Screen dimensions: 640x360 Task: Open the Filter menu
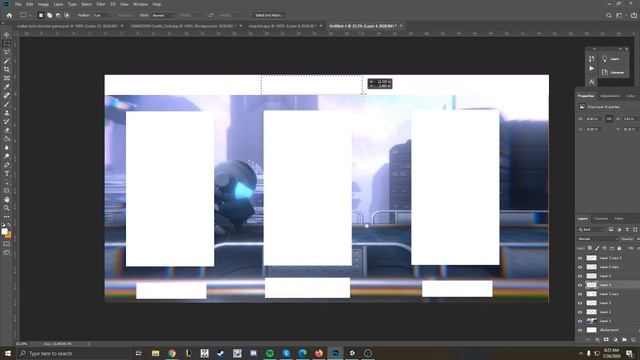click(101, 4)
